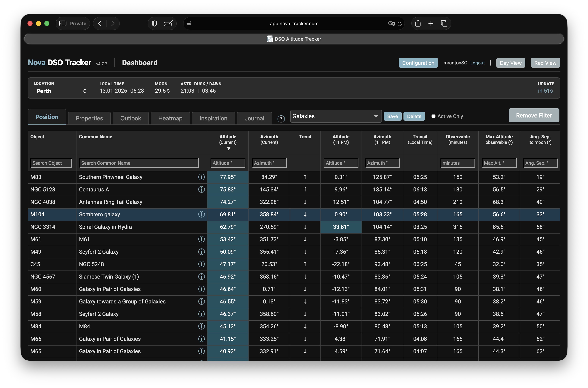Click the Safari share icon
Screen dimensions: 588x388
(418, 23)
